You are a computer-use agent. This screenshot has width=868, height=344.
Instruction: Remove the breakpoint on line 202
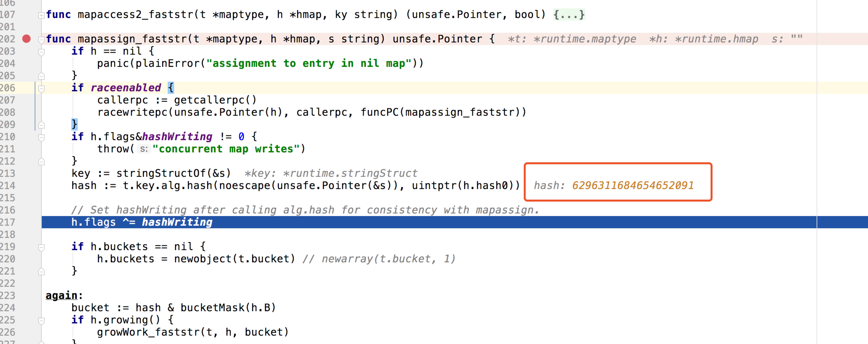point(27,39)
